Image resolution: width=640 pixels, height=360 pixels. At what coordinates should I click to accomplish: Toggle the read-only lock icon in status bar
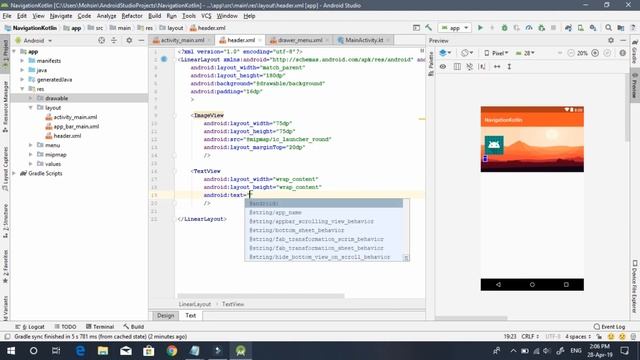click(599, 337)
